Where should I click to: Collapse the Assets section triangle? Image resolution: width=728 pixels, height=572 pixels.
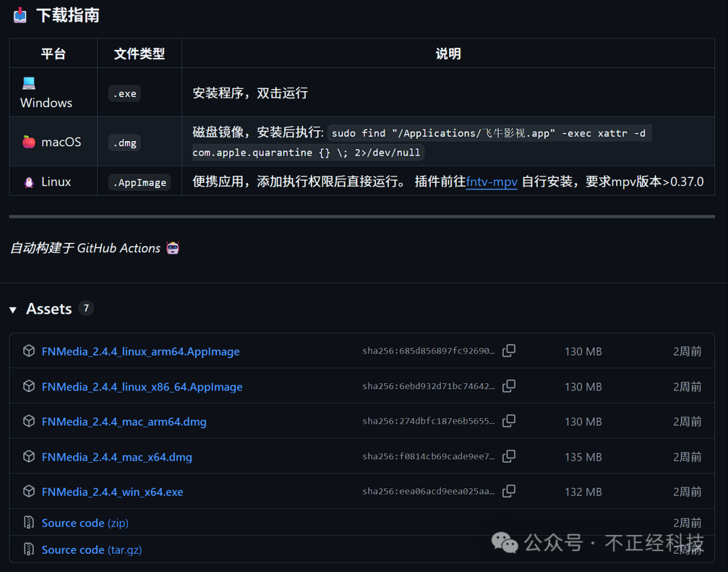[x=13, y=310]
